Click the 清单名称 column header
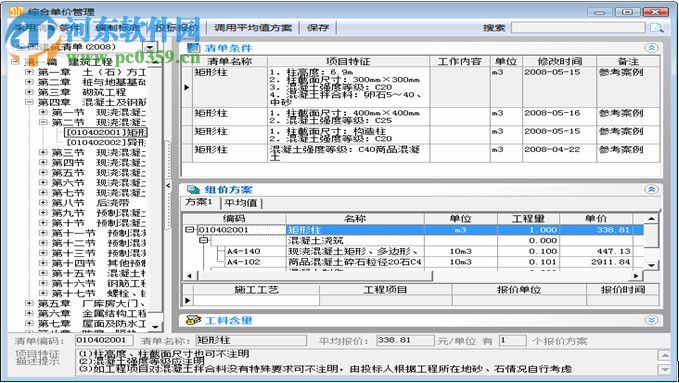 pyautogui.click(x=230, y=61)
